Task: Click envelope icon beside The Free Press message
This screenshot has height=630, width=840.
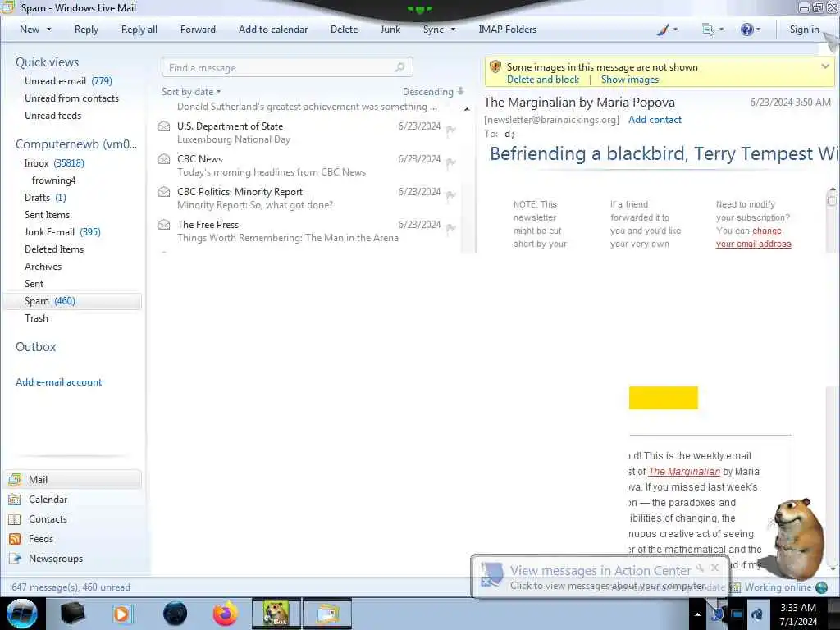Action: pyautogui.click(x=164, y=225)
